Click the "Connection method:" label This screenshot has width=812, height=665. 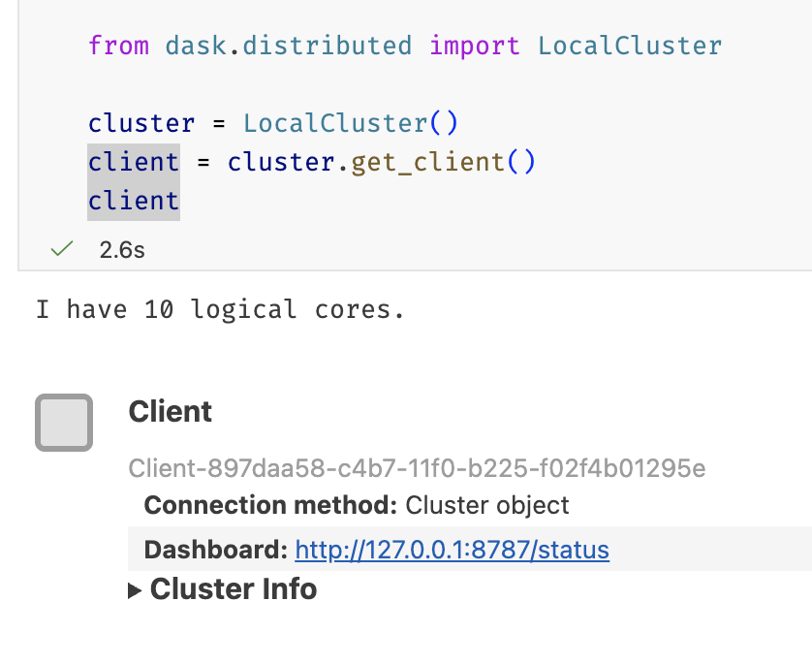[x=270, y=505]
